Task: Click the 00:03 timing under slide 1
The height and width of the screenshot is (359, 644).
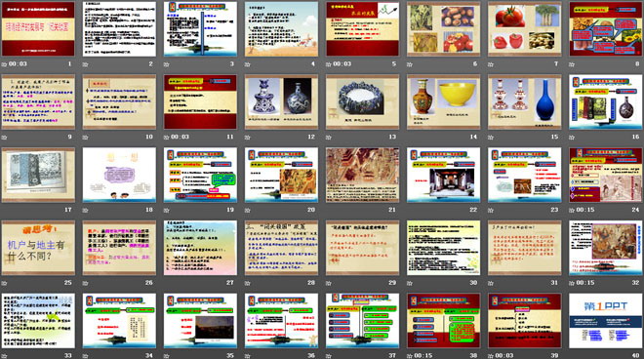Action: click(18, 64)
